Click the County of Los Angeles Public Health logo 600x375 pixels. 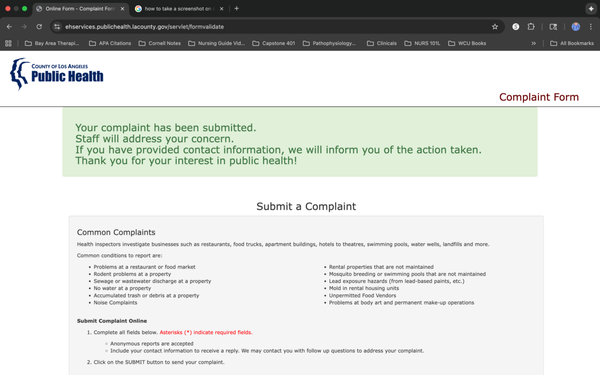click(57, 74)
